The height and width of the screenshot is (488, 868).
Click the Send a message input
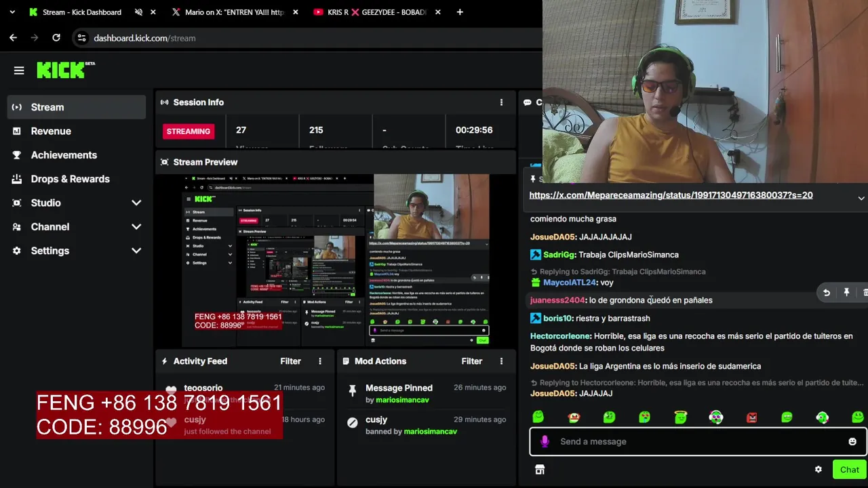[x=698, y=441]
